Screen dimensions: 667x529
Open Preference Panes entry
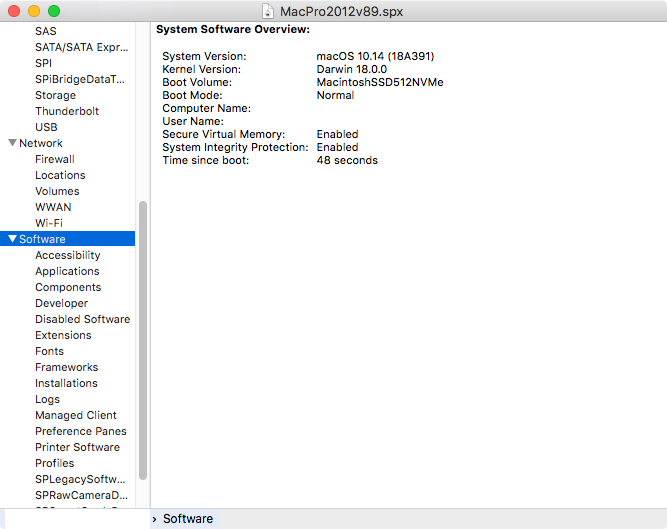(x=81, y=431)
